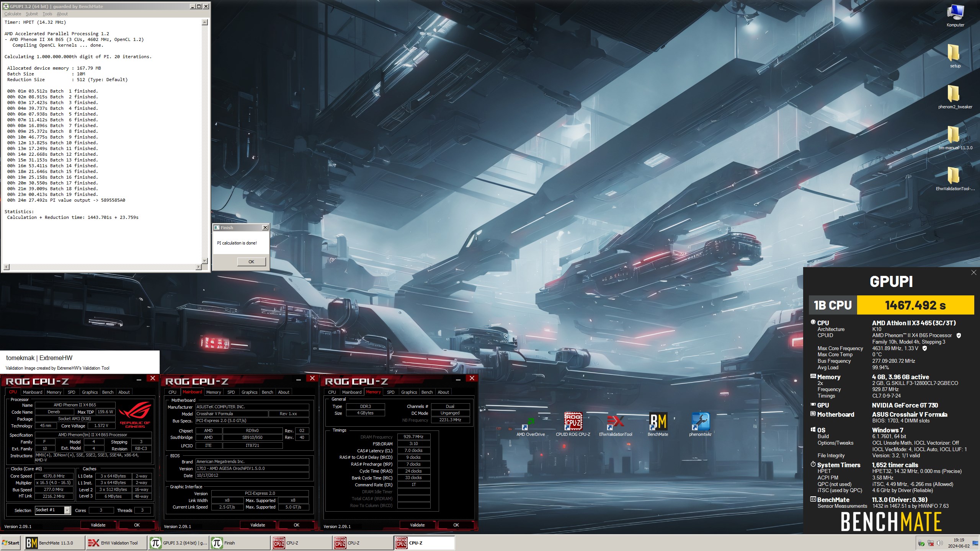
Task: Switch to second CPU-Z taskbar item
Action: (x=363, y=543)
